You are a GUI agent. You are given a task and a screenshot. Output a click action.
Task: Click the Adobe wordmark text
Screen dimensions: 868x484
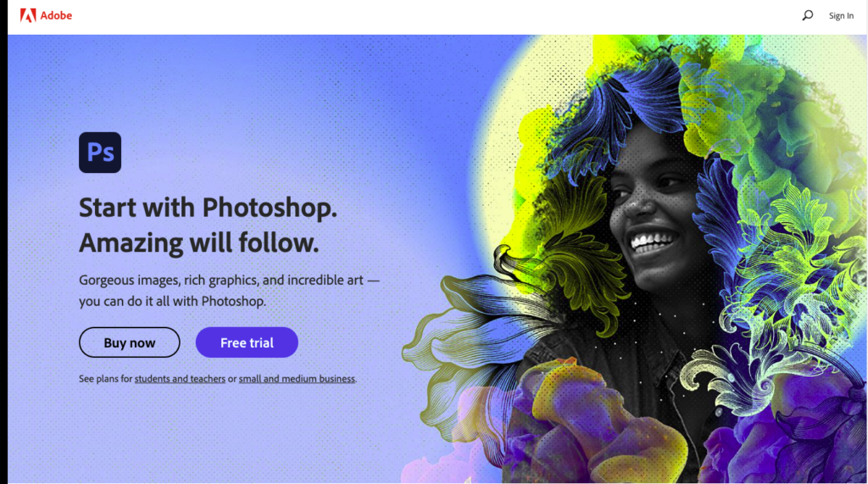click(x=56, y=15)
